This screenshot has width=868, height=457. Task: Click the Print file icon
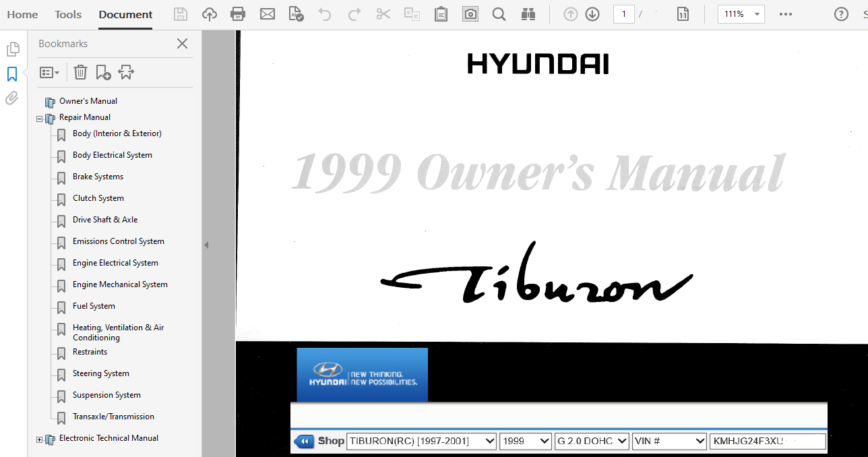[238, 14]
